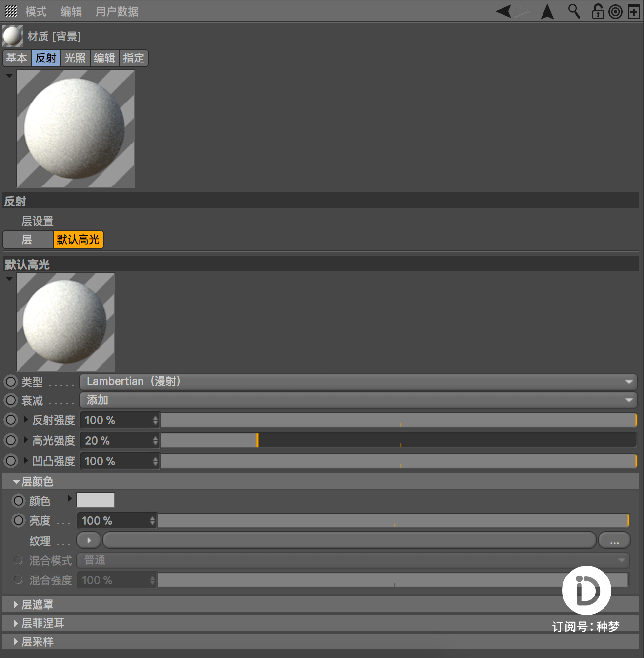
Task: Toggle the 反射强度 animation circle
Action: (11, 420)
